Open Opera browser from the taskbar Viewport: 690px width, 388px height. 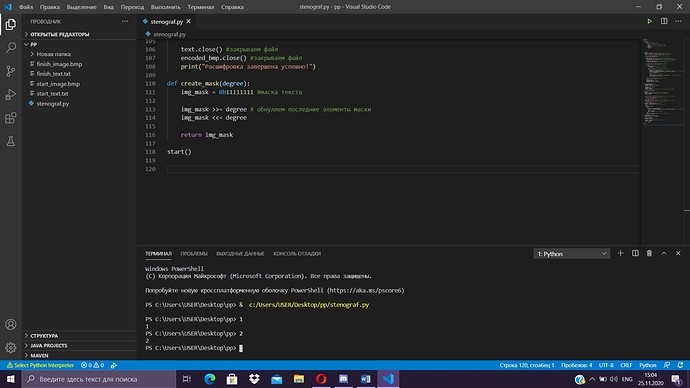[321, 379]
